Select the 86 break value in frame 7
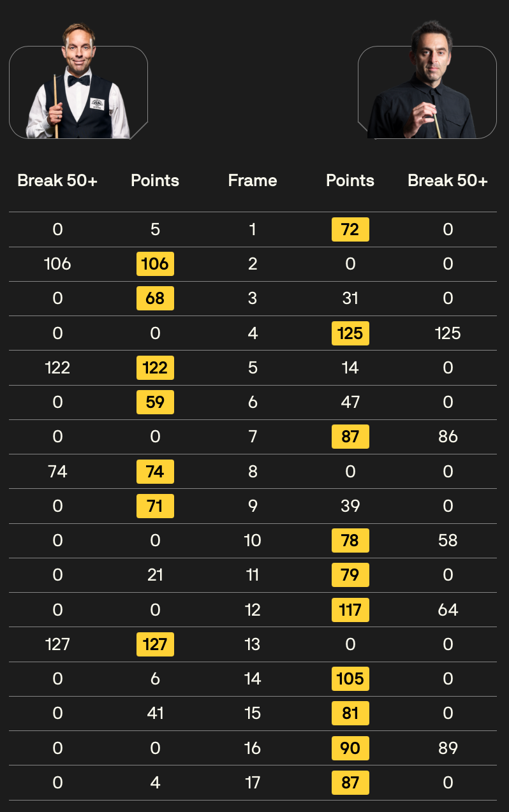 point(448,437)
